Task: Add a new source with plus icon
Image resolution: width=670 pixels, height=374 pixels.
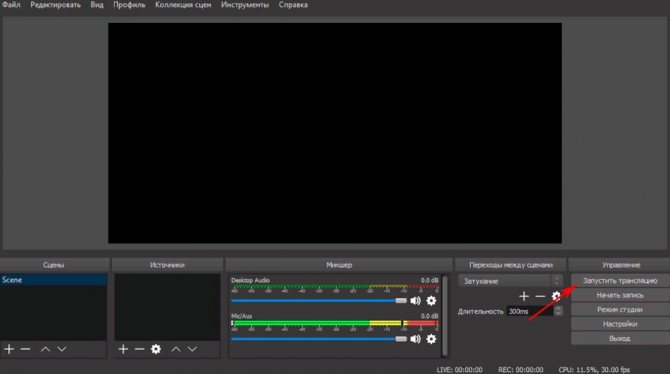Action: click(123, 349)
